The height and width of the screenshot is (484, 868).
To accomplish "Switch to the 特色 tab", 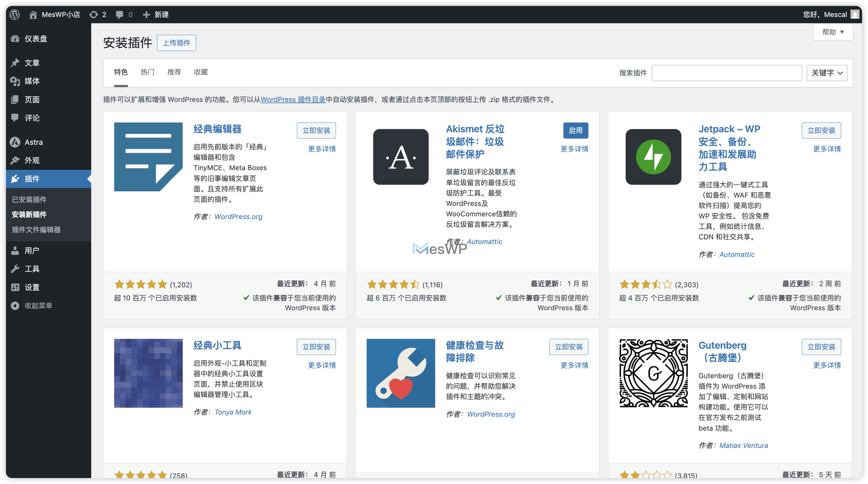I will pos(121,72).
